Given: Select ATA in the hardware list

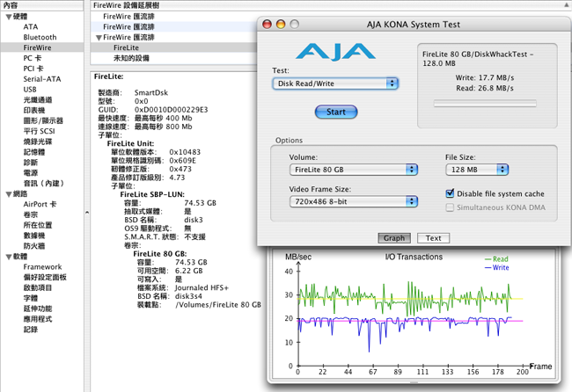Looking at the screenshot, I should point(31,26).
